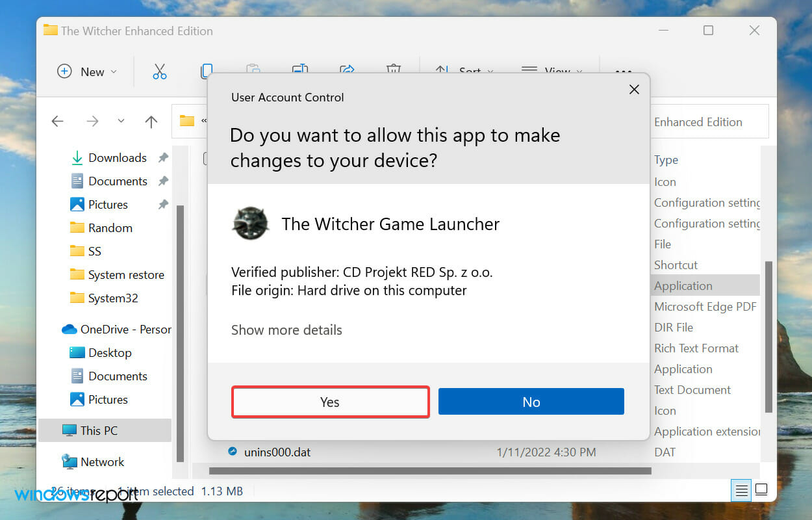Screen dimensions: 812x520
Task: Click the Cut scissors icon in toolbar
Action: click(x=160, y=71)
